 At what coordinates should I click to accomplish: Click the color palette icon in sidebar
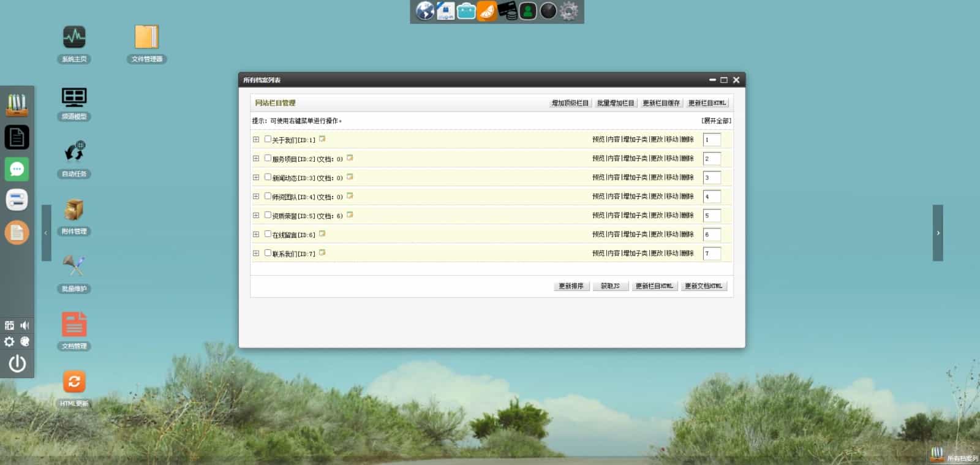point(25,342)
